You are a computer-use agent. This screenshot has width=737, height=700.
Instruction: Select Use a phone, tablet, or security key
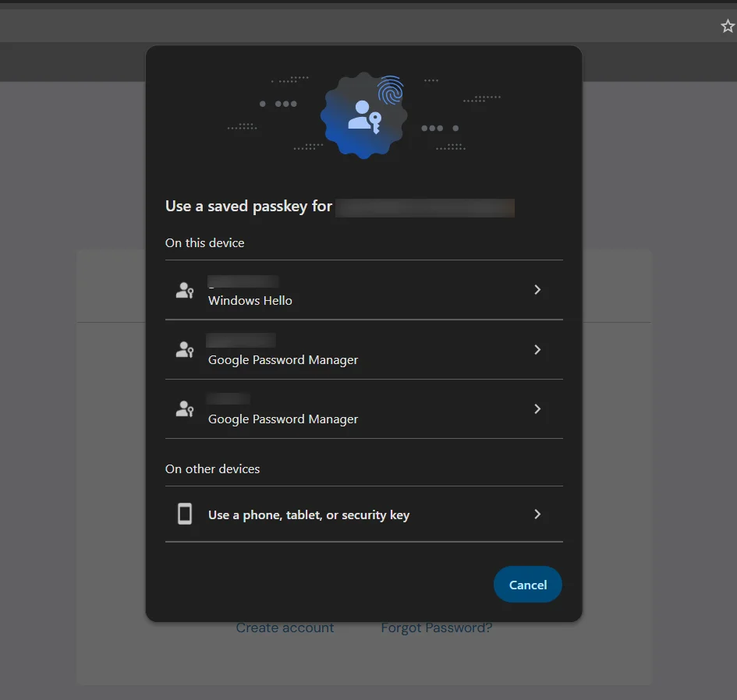coord(363,514)
